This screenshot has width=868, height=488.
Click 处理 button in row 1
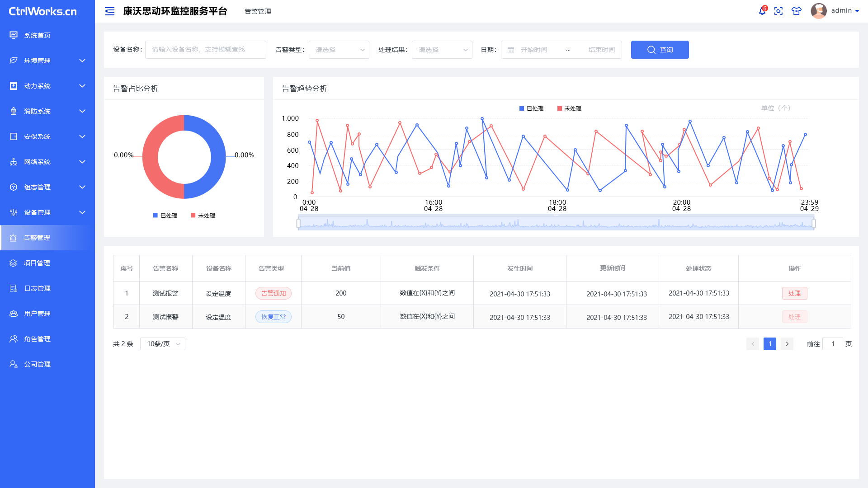point(794,293)
